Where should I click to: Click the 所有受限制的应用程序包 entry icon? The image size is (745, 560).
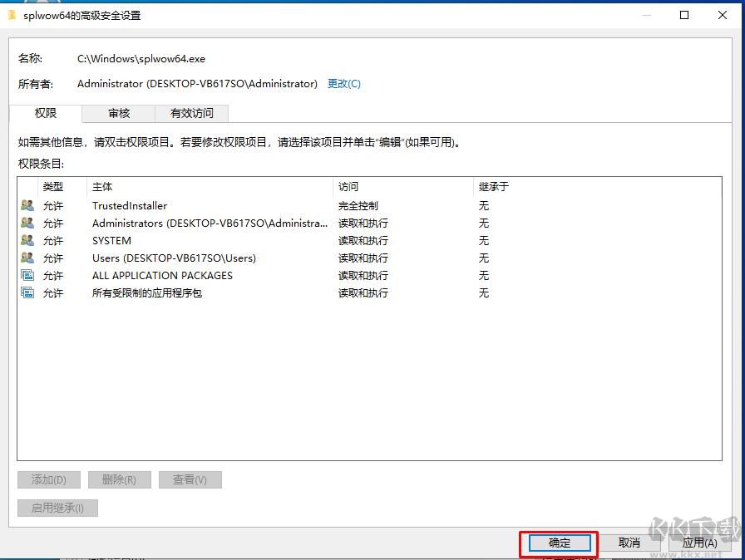27,292
